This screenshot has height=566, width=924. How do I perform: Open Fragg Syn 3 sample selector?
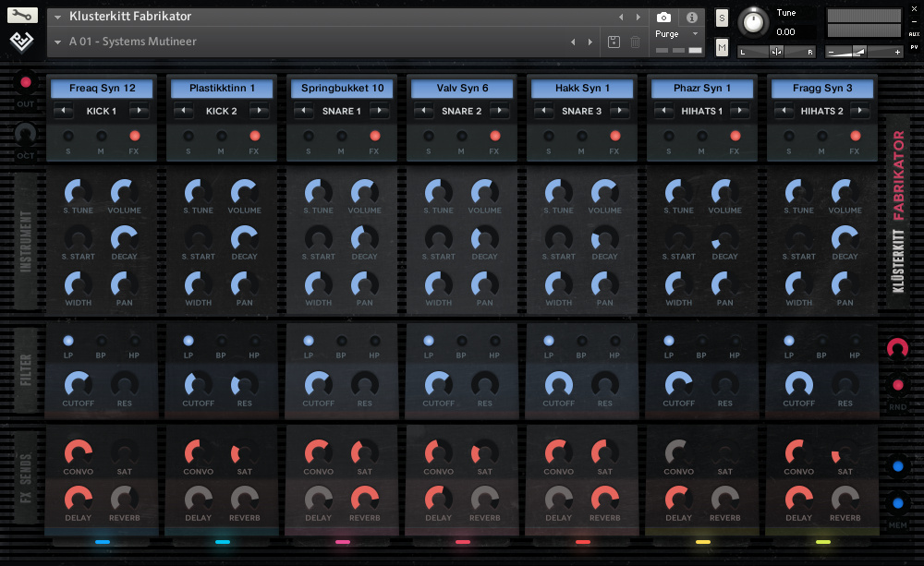click(x=822, y=89)
